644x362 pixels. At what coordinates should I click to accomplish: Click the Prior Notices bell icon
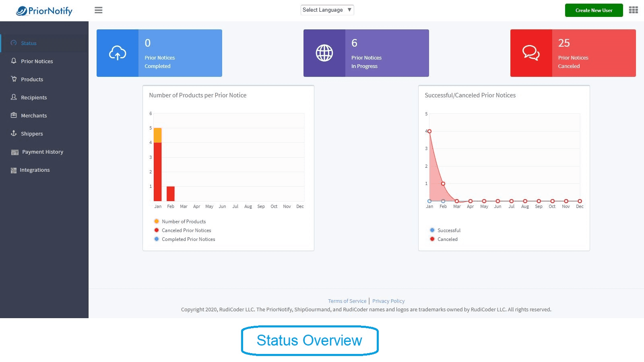[x=13, y=61]
